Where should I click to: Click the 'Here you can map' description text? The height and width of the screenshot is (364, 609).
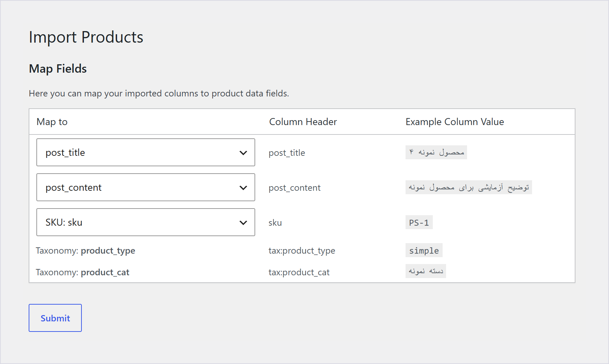pyautogui.click(x=159, y=94)
